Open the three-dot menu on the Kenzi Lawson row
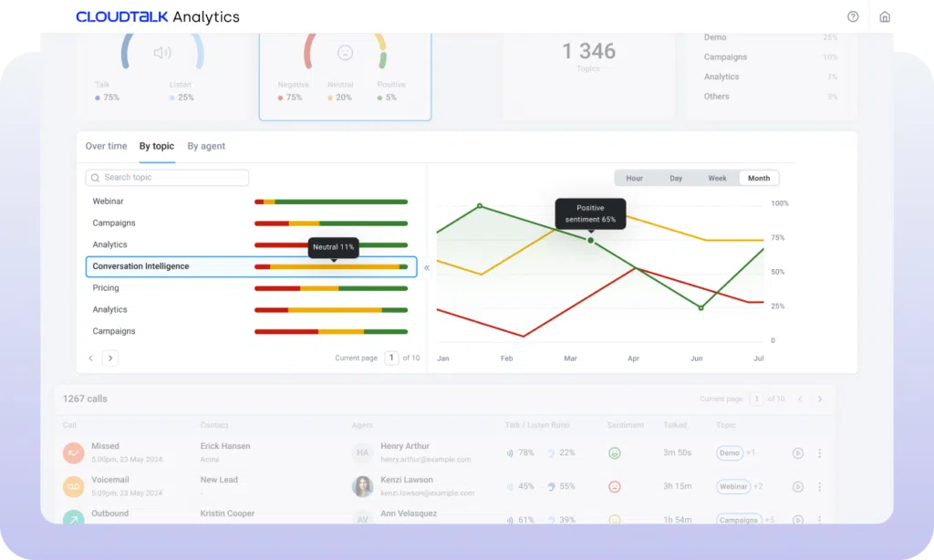This screenshot has width=934, height=560. point(819,487)
